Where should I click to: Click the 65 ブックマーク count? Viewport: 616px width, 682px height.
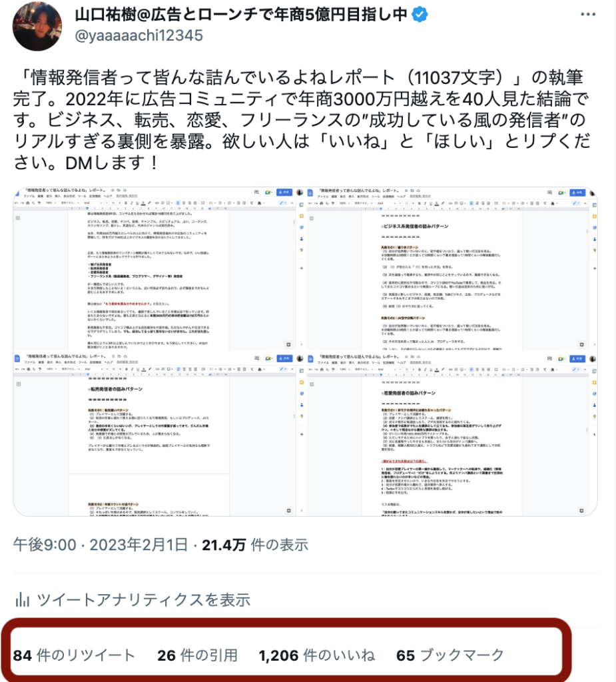click(x=450, y=655)
